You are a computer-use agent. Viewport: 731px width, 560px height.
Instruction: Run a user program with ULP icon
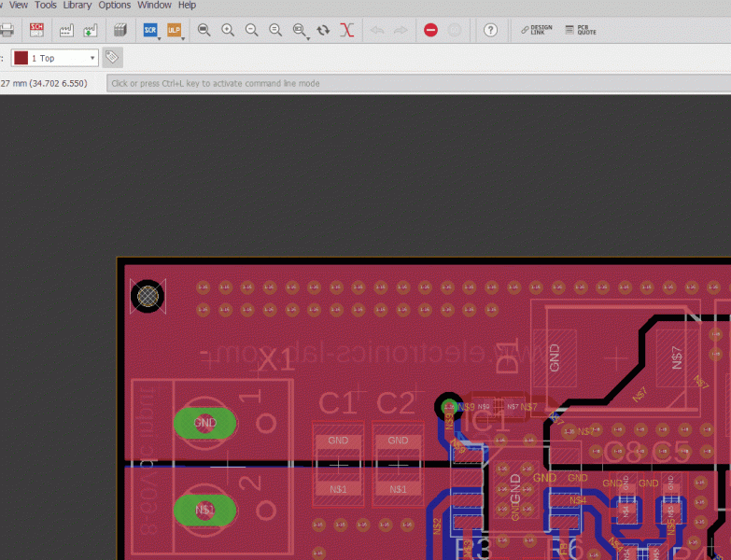174,30
